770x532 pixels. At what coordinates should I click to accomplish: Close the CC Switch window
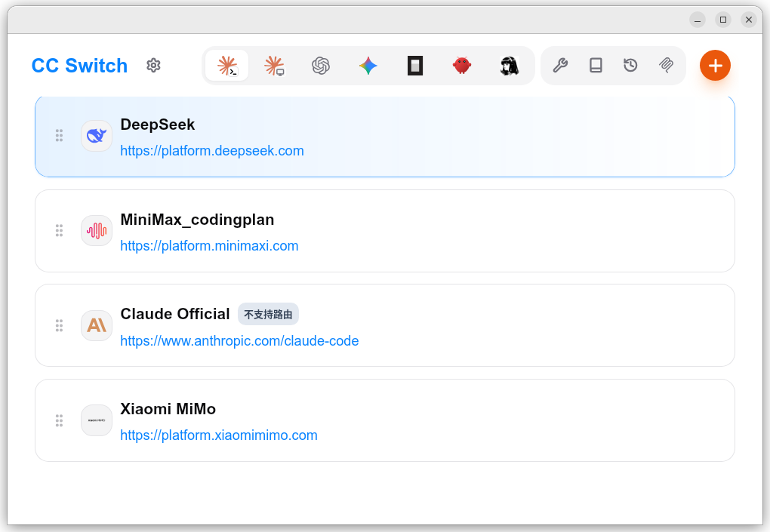(749, 20)
